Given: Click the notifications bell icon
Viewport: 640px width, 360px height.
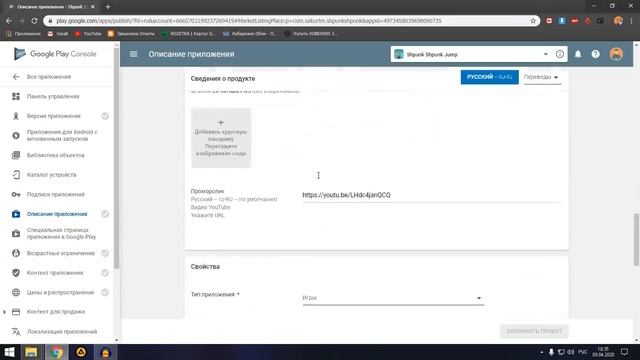Looking at the screenshot, I should coord(578,54).
